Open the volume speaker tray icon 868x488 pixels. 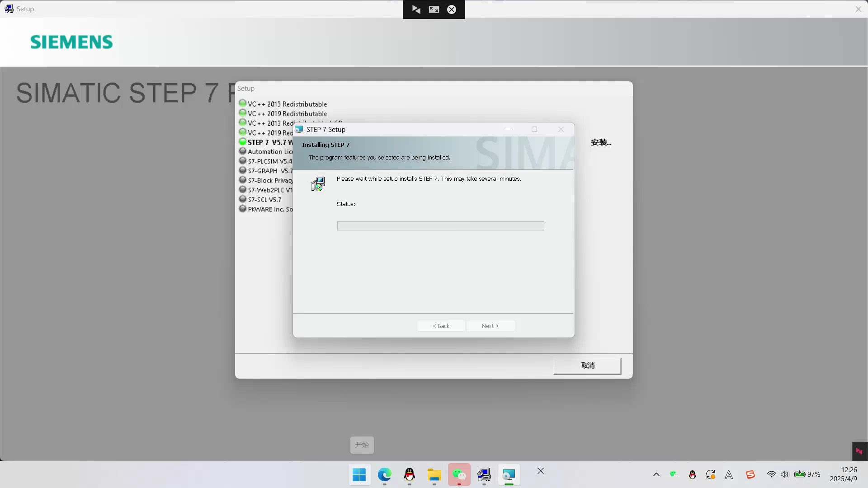click(784, 474)
